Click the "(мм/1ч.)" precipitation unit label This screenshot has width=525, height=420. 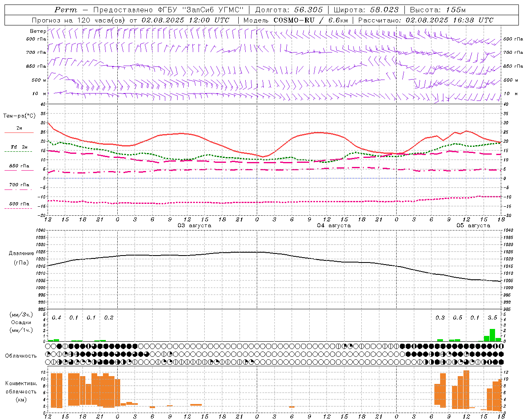(21, 330)
